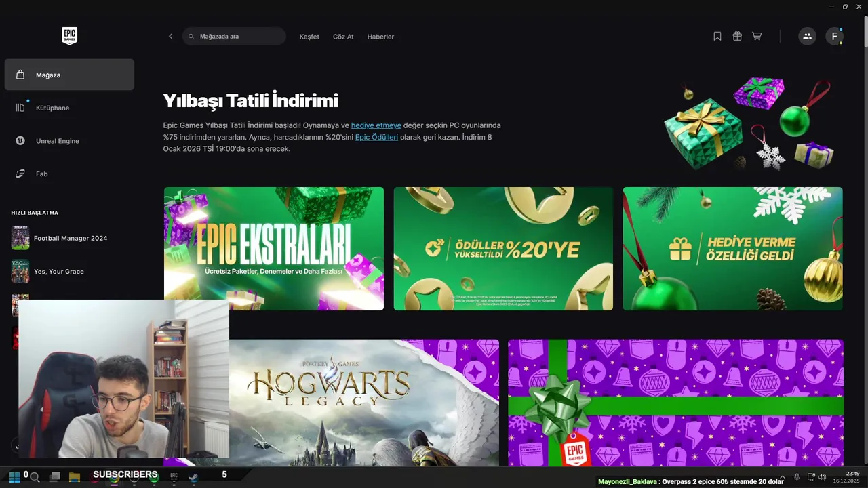
Task: Click the microphone tray icon
Action: pyautogui.click(x=797, y=477)
